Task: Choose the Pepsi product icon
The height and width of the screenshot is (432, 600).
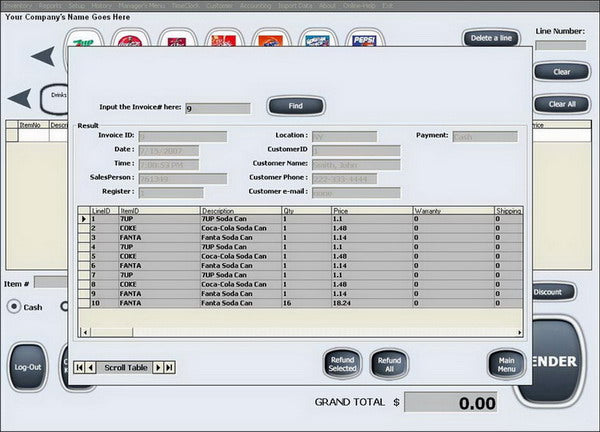Action: [365, 39]
